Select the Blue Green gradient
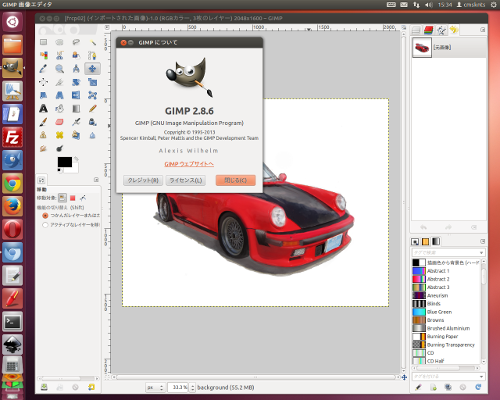This screenshot has height=400, width=500. click(x=446, y=312)
